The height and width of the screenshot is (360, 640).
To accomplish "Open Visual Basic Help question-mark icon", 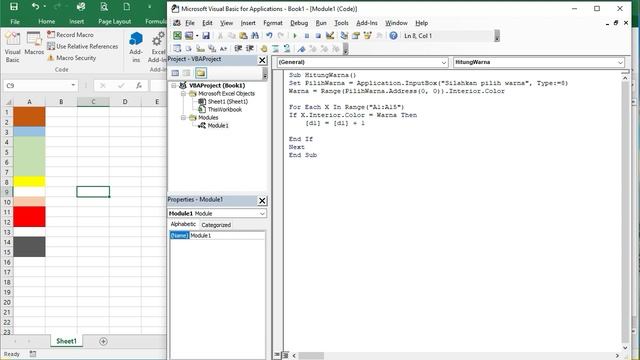I will 393,36.
